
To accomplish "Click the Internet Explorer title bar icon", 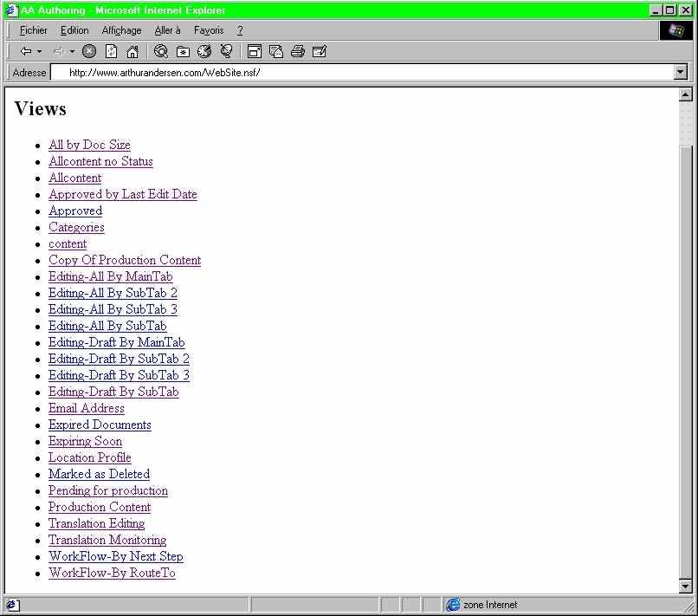I will [11, 10].
